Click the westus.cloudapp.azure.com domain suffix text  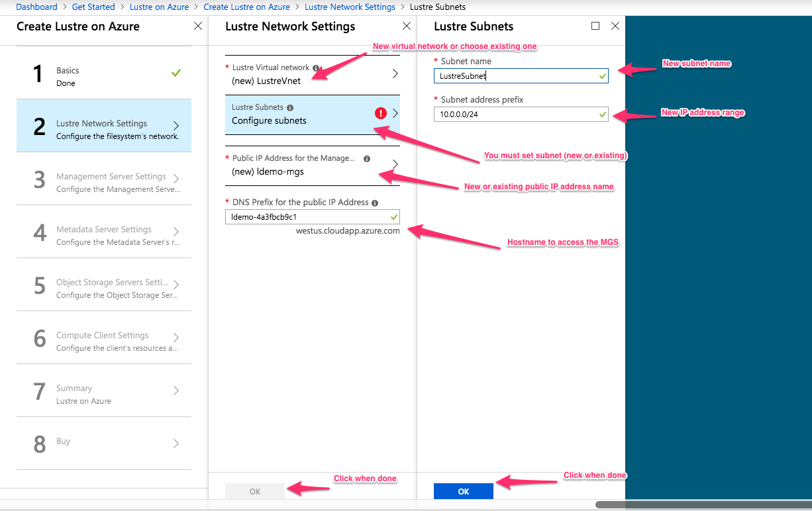pos(348,231)
